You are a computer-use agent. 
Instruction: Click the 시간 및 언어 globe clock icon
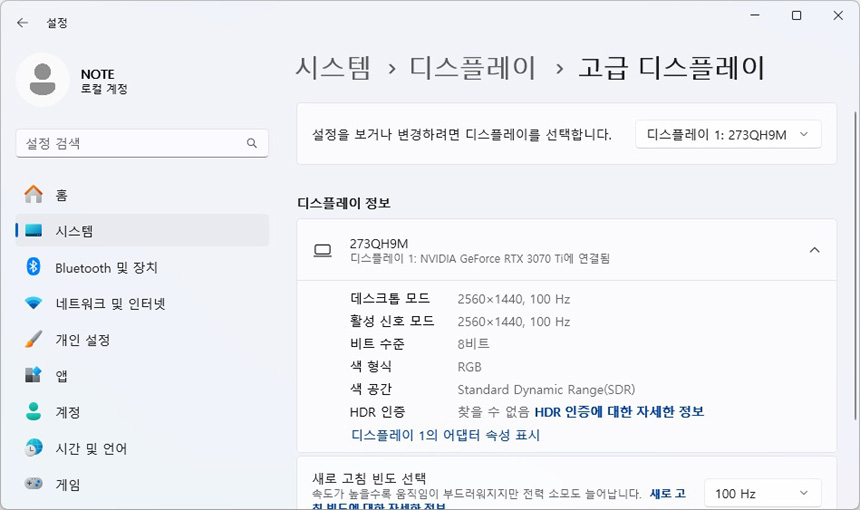[x=34, y=448]
